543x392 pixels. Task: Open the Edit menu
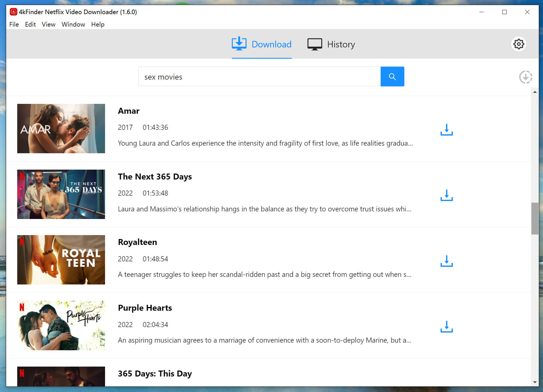(30, 24)
